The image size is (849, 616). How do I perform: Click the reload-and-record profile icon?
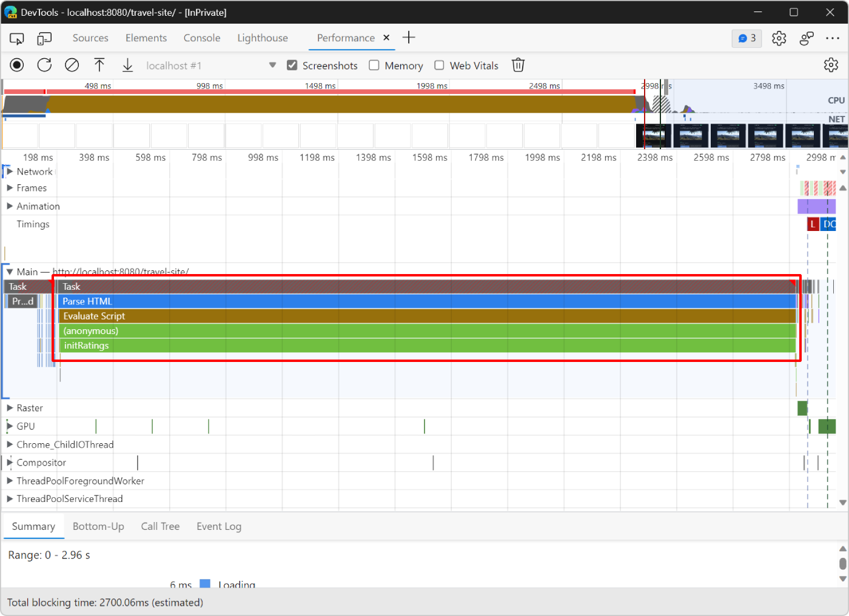pyautogui.click(x=44, y=65)
